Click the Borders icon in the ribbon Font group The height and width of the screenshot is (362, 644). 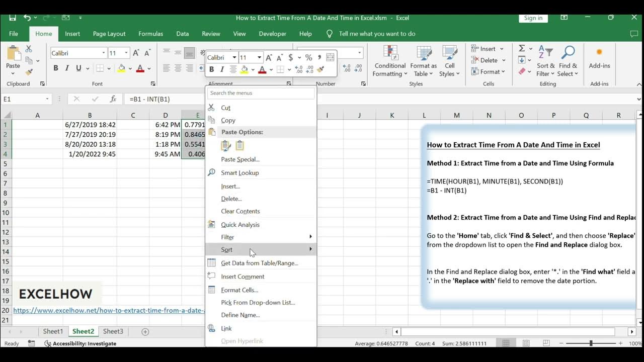tap(100, 68)
